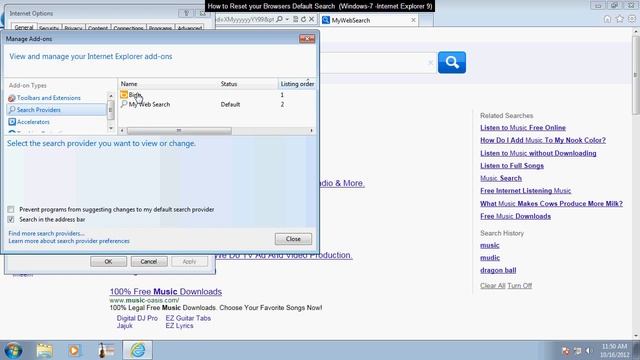The image size is (640, 360).
Task: Click the address bar search magnifier icon
Action: 279,19
